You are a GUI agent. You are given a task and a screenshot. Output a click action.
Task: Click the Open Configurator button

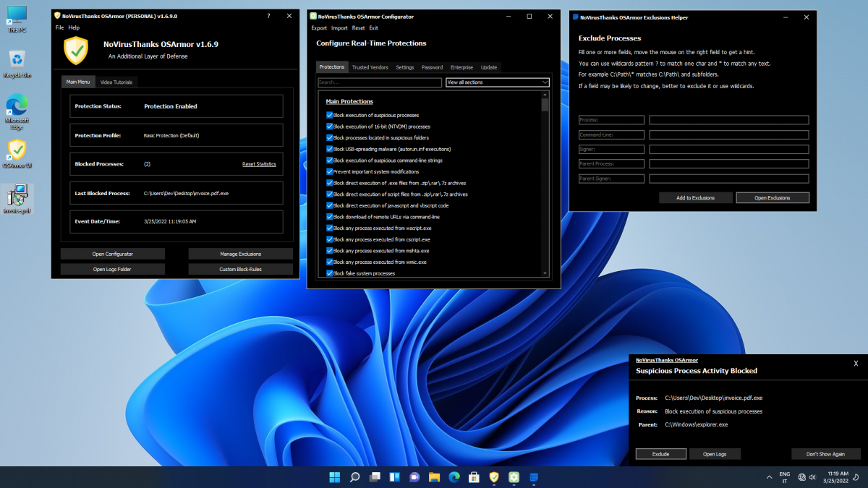[x=113, y=254]
